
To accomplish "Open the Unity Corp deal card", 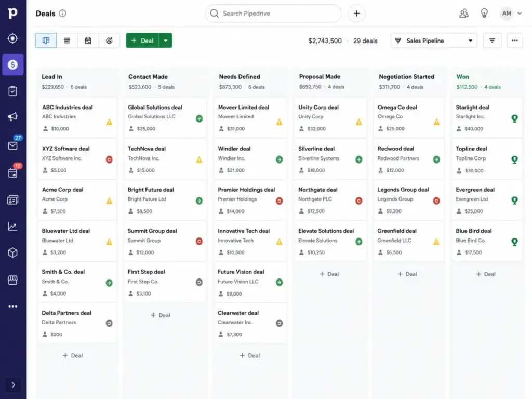I will click(330, 118).
